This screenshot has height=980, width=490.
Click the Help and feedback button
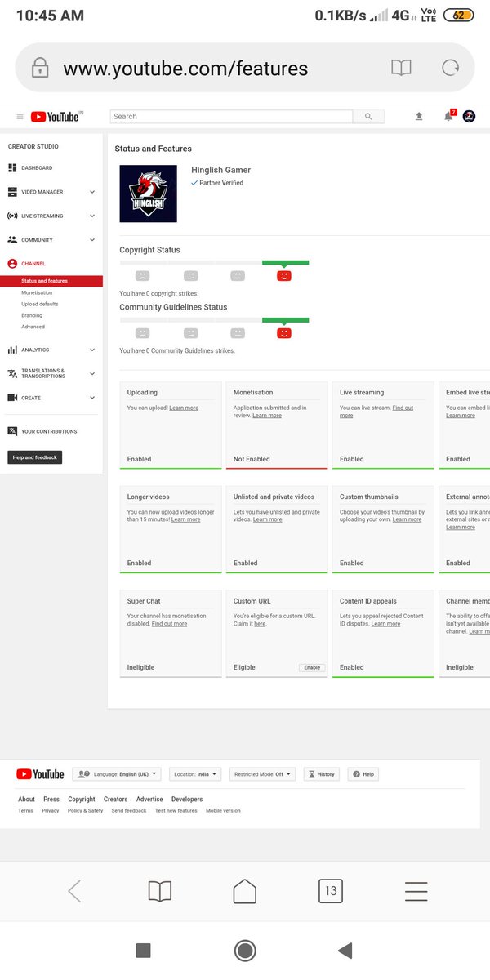click(35, 457)
